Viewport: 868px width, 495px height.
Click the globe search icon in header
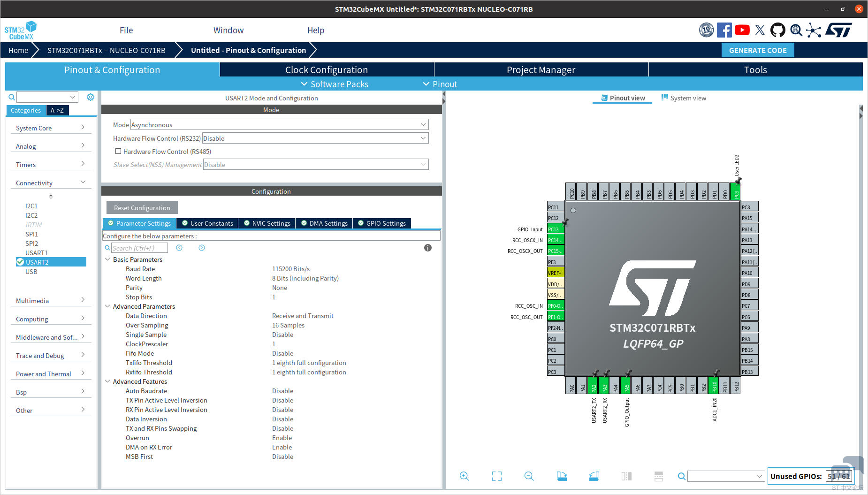(x=796, y=30)
